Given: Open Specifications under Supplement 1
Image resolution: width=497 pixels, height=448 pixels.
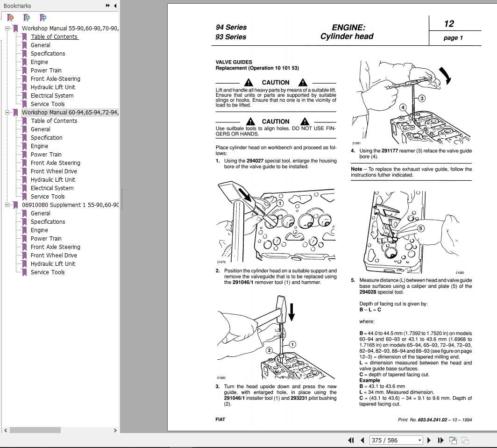Looking at the screenshot, I should point(48,221).
